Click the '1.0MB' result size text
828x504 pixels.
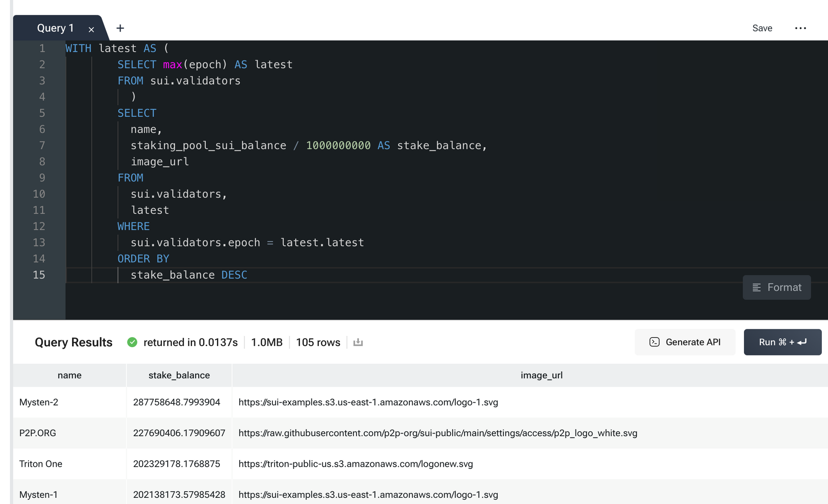tap(267, 342)
